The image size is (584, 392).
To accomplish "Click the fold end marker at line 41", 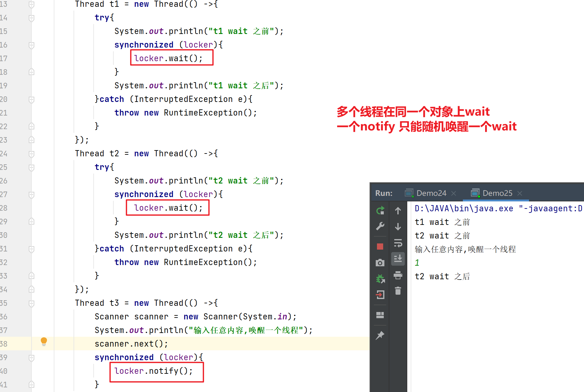I will tap(32, 385).
